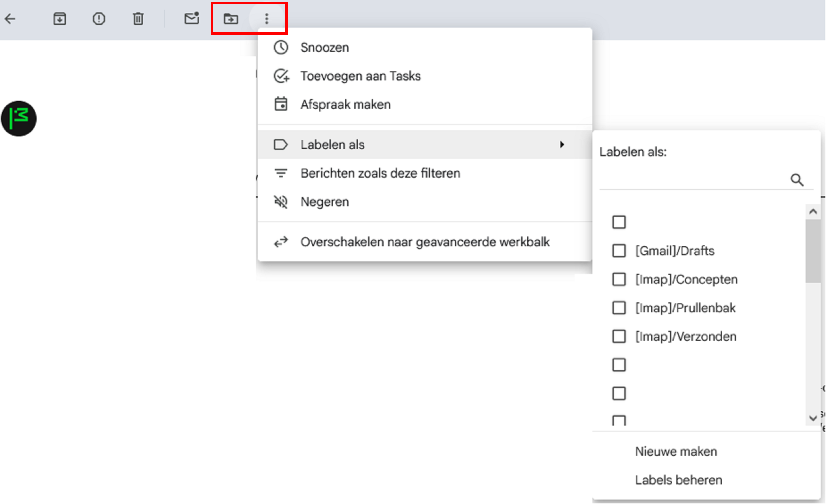
Task: Mark as unread with the envelope icon
Action: point(192,19)
